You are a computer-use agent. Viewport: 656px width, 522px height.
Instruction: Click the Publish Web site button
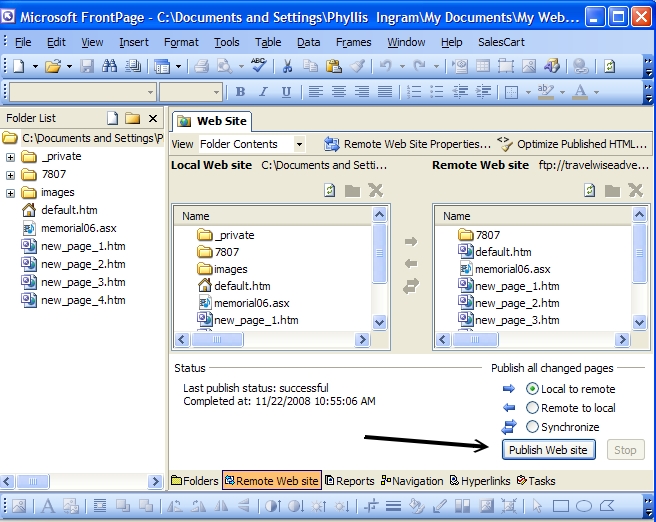pos(548,450)
